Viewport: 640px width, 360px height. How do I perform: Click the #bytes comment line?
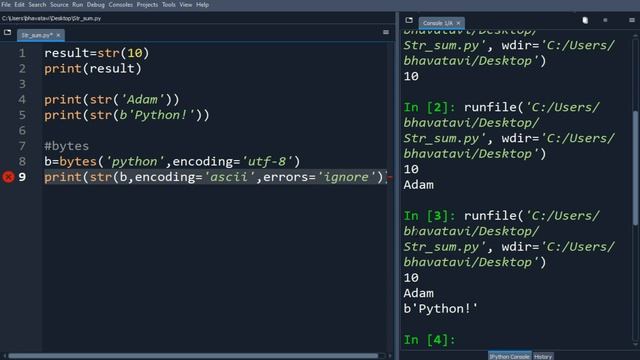click(x=67, y=146)
